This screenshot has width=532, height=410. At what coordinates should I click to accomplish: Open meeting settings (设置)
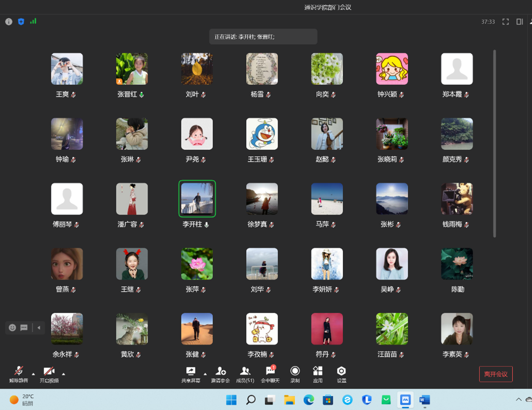[x=341, y=374]
